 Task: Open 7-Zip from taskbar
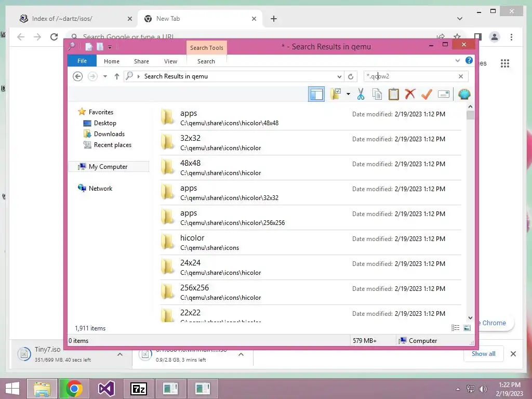[139, 389]
